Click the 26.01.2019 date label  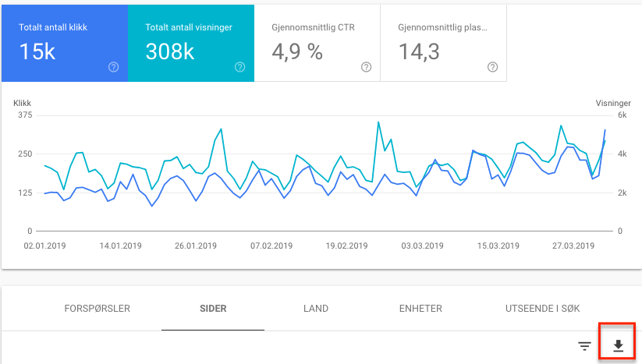click(x=196, y=246)
